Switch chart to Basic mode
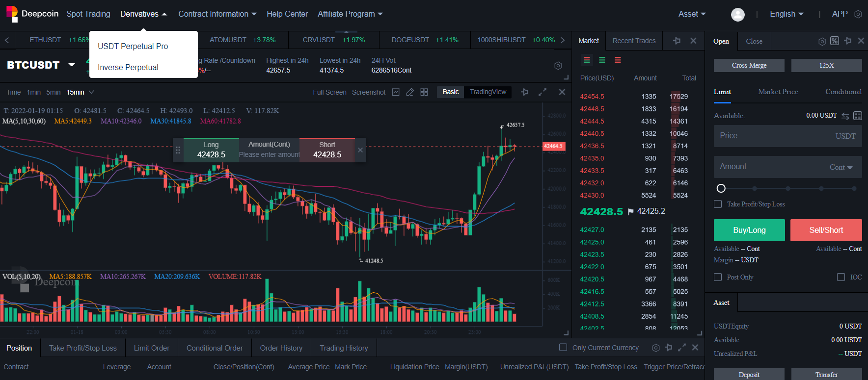 point(450,92)
